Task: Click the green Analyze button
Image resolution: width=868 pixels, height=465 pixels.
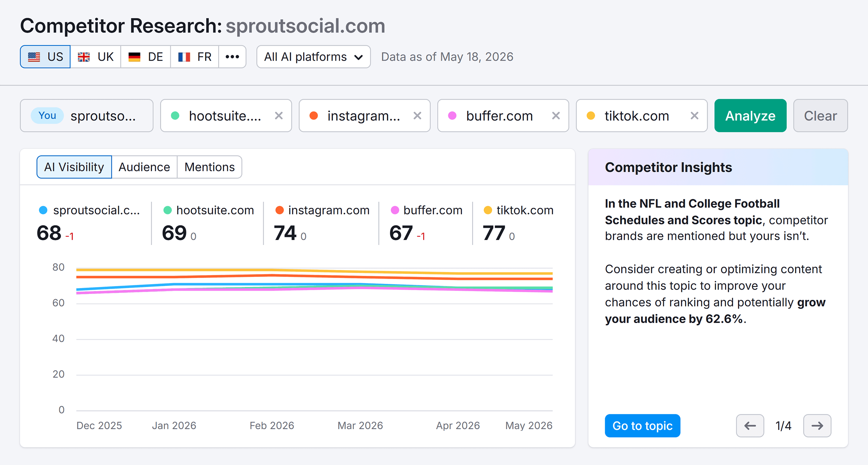Action: click(750, 116)
